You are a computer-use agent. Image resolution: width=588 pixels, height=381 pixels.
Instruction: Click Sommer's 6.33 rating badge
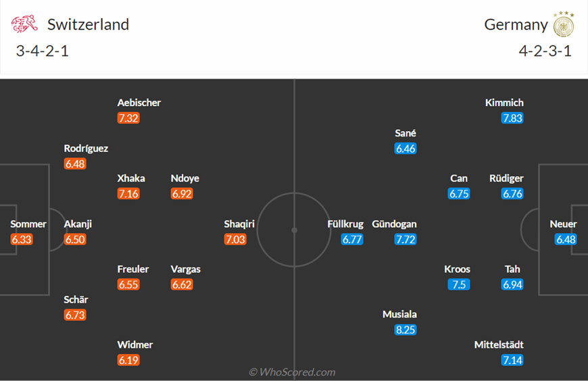click(x=22, y=239)
